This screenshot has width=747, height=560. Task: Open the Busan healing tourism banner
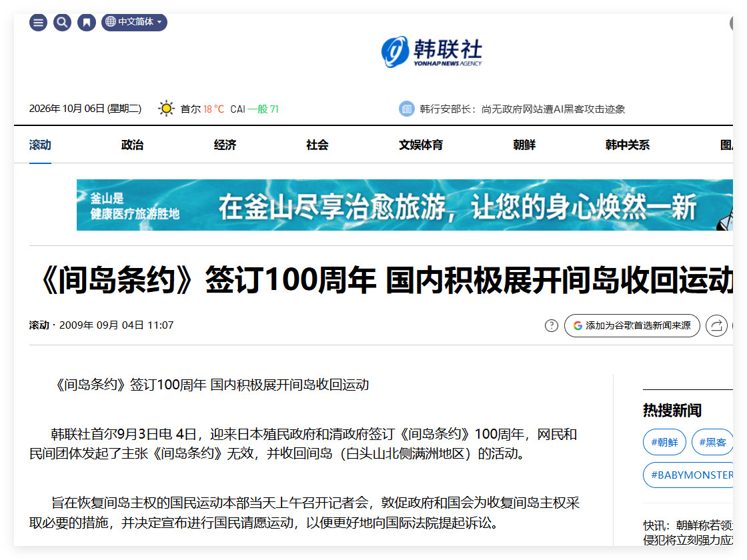[x=404, y=205]
